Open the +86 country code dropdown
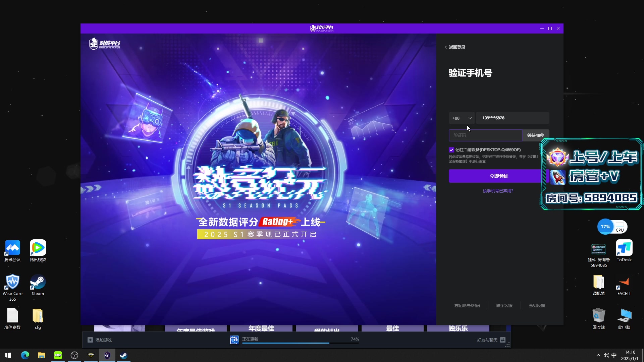Image resolution: width=644 pixels, height=362 pixels. tap(462, 118)
